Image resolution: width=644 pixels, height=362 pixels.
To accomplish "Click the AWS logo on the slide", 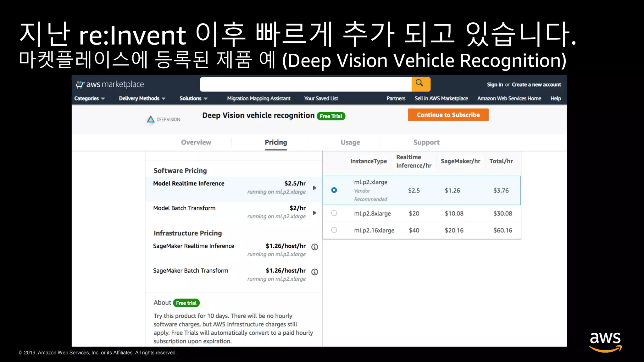I will pyautogui.click(x=605, y=341).
